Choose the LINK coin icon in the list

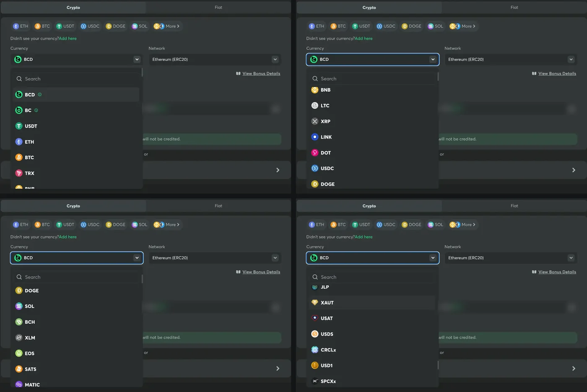click(x=315, y=137)
